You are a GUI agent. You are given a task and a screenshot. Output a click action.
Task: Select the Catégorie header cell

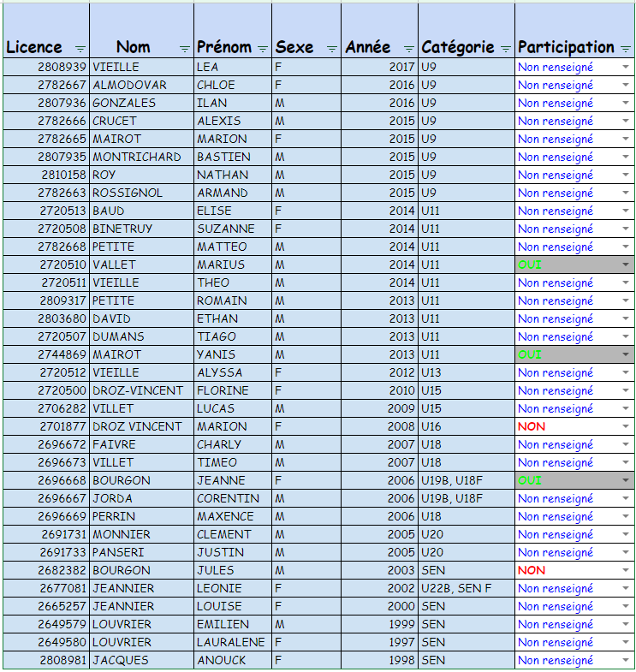tap(467, 31)
